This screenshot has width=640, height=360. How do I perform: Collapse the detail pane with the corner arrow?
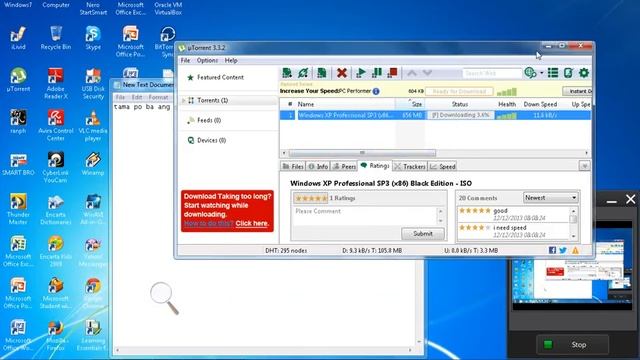(x=584, y=166)
